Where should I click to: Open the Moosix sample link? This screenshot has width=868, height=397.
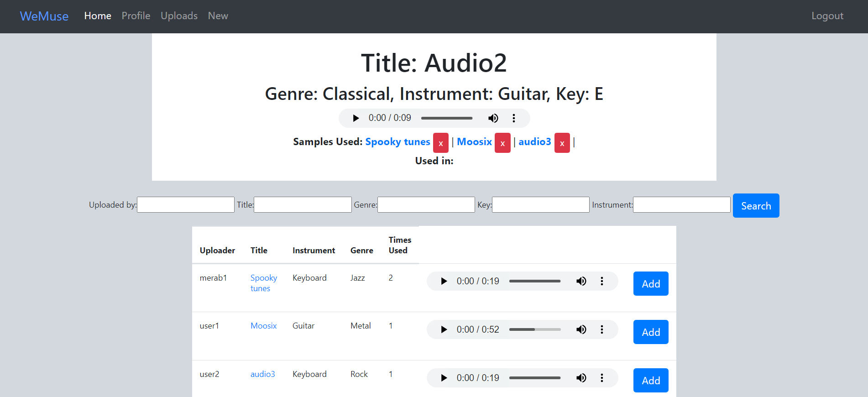tap(263, 325)
